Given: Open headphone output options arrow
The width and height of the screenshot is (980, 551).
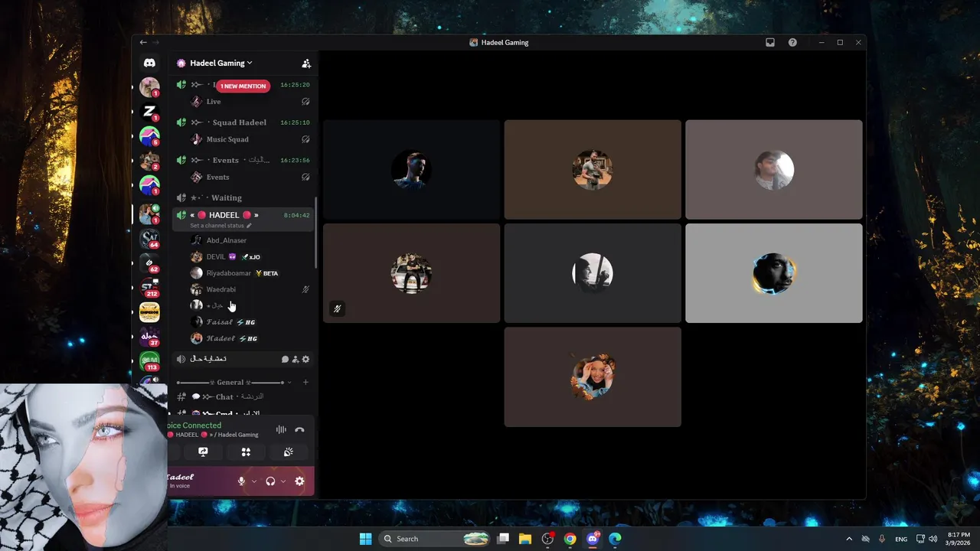Looking at the screenshot, I should (x=283, y=481).
